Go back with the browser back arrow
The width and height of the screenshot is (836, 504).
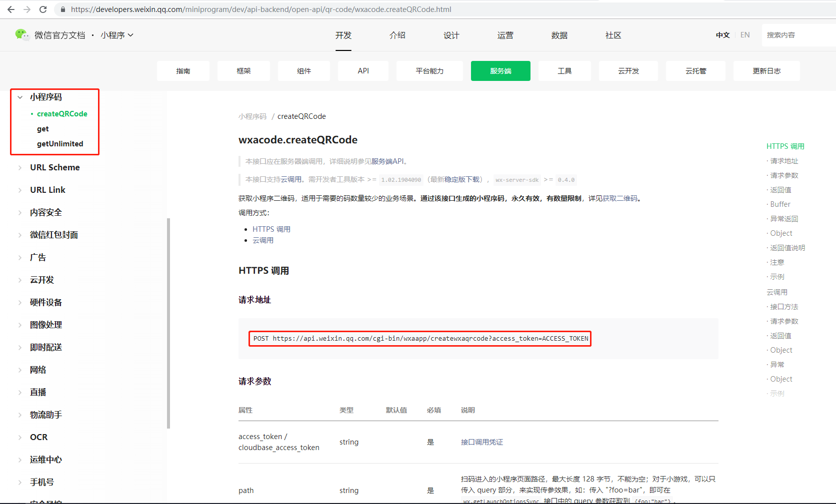click(x=10, y=9)
